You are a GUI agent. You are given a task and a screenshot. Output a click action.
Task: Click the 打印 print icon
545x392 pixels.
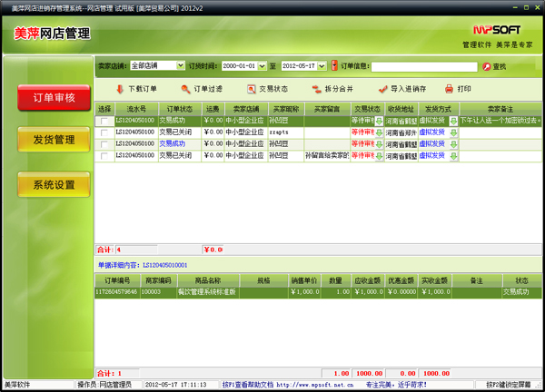(x=448, y=89)
